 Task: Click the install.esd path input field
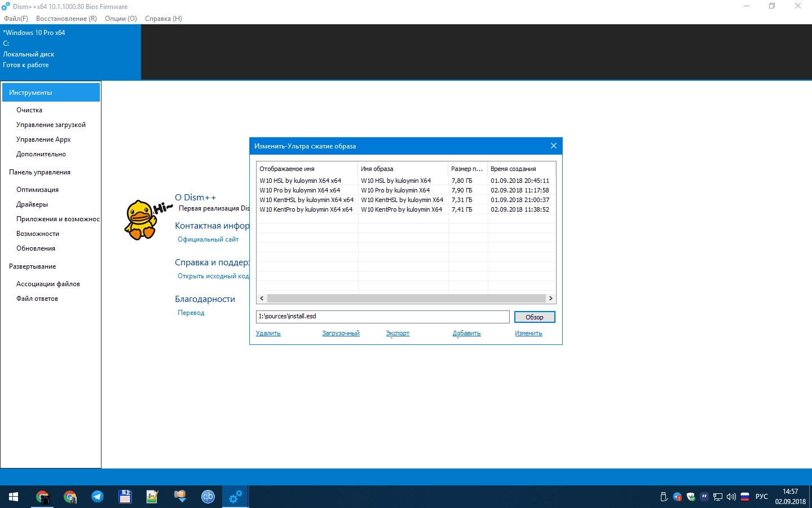(x=383, y=317)
